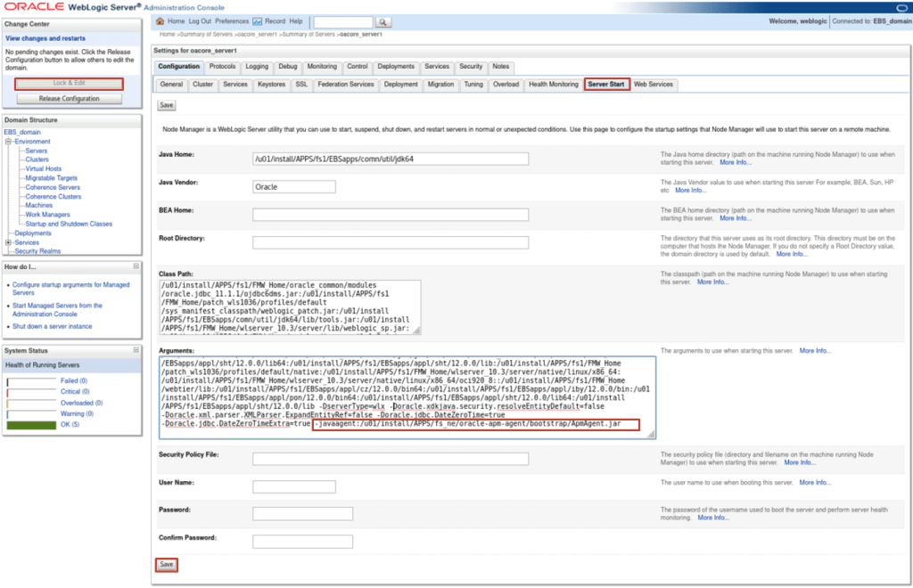Collapse the System Status panel
Viewport: 913px width, 588px height.
136,350
